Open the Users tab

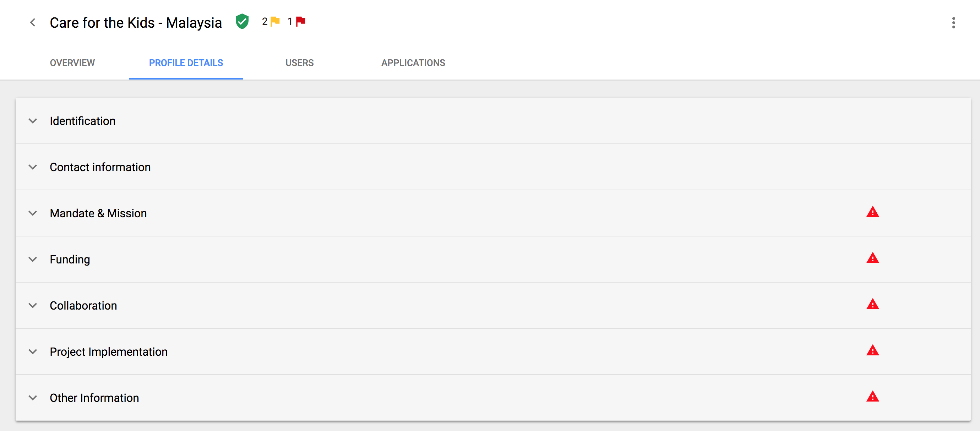(299, 63)
